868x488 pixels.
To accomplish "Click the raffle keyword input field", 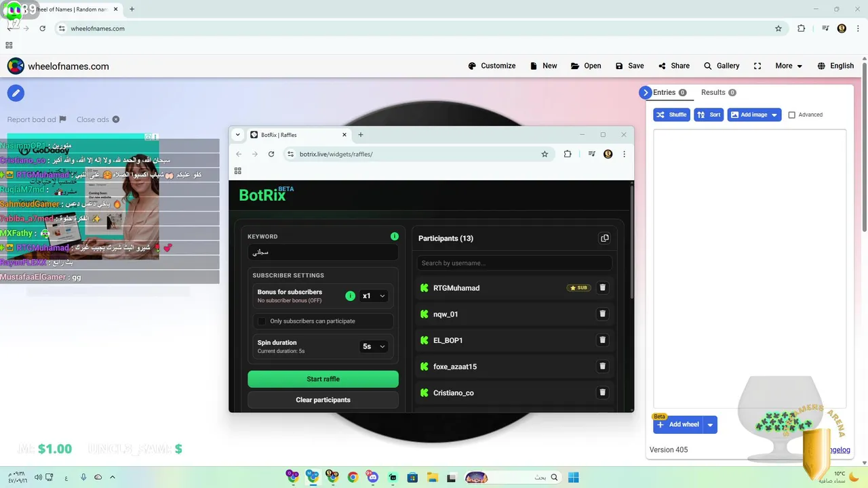I will (323, 252).
